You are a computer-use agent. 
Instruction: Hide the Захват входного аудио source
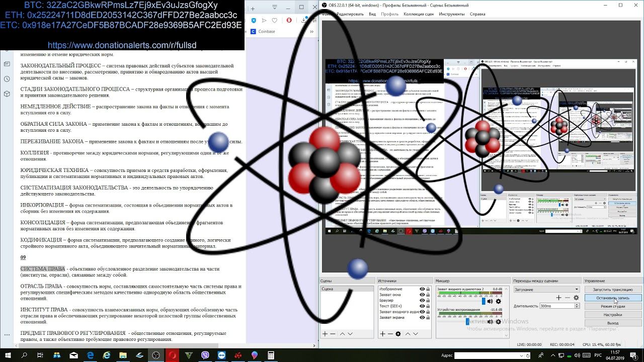[422, 312]
